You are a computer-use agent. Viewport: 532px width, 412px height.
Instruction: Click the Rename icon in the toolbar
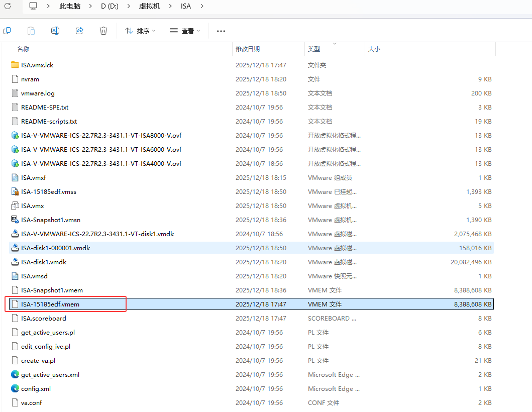coord(55,31)
